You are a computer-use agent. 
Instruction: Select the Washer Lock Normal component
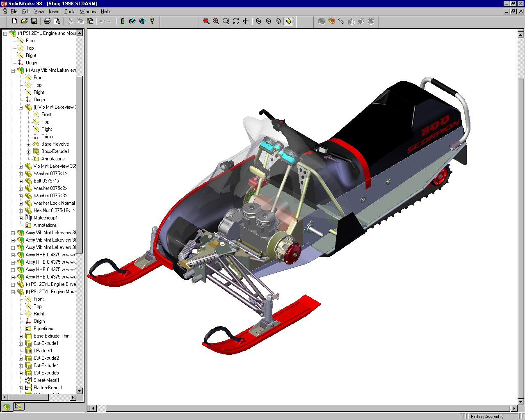click(54, 203)
